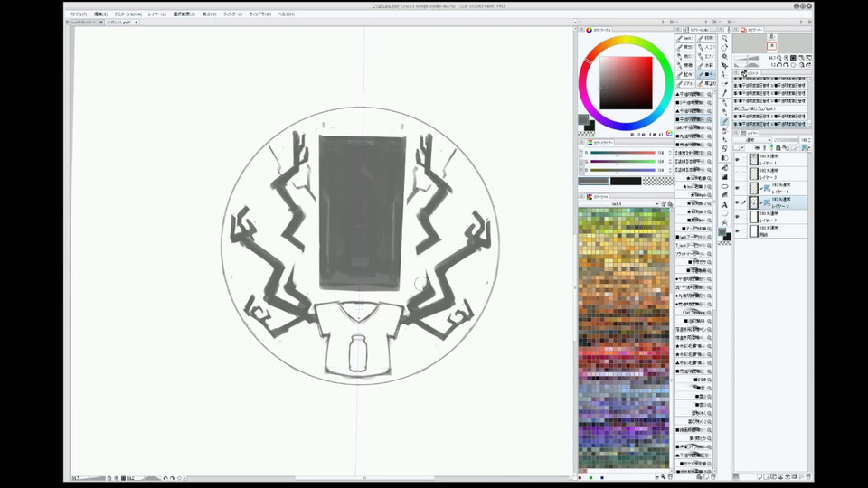Open ウィンドウ(W) menu
The width and height of the screenshot is (868, 488).
[259, 14]
